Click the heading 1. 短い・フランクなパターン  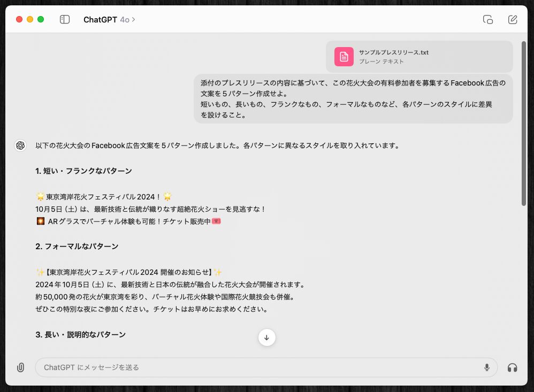click(83, 171)
